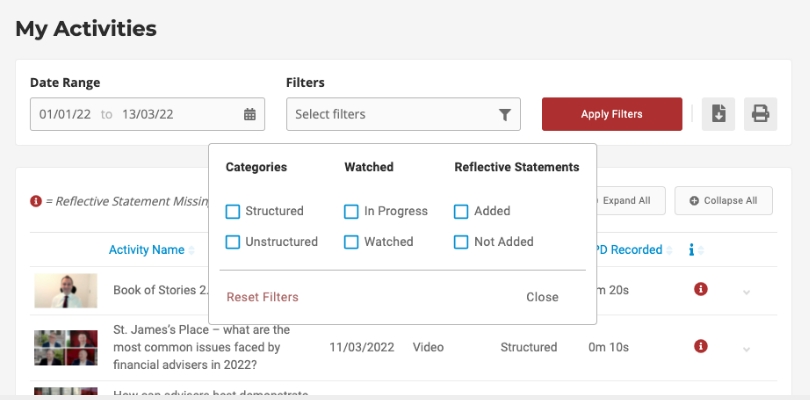Image resolution: width=810 pixels, height=400 pixels.
Task: Edit the end date 13/03/22
Action: [x=148, y=114]
